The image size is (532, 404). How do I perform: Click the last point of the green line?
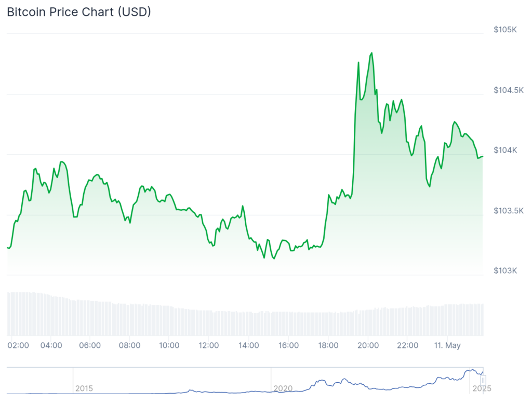point(483,156)
